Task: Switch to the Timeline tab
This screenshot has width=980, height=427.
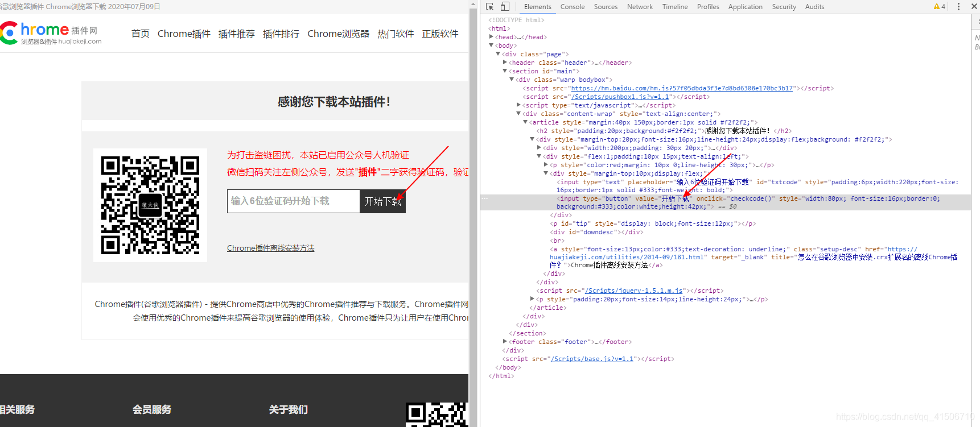Action: [675, 7]
